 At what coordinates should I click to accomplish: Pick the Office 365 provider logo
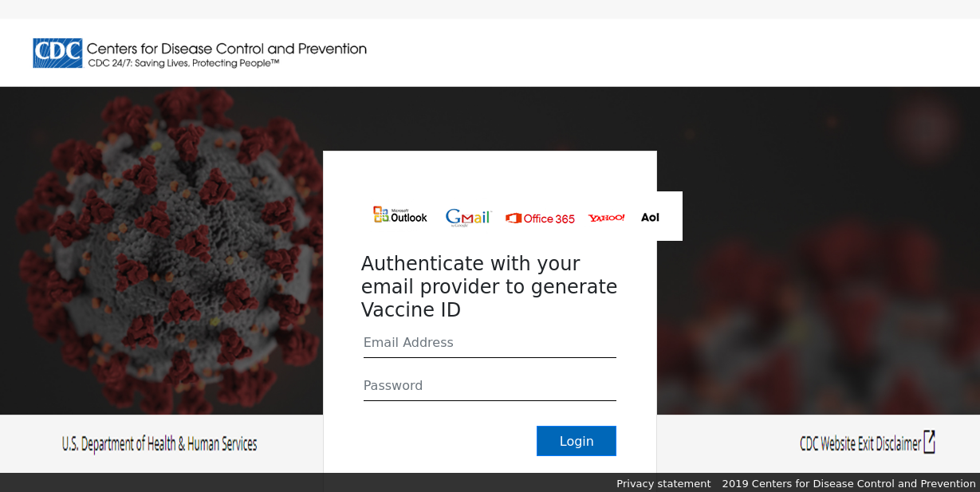click(x=540, y=218)
